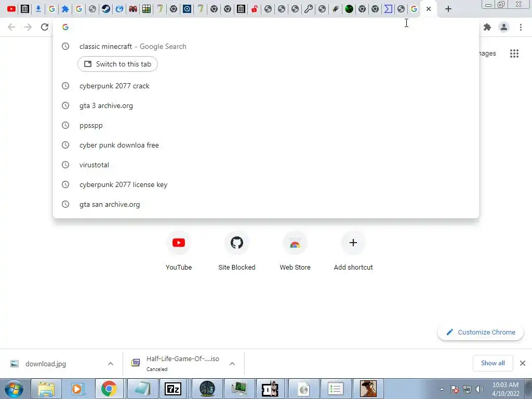Click the browser back arrow
Viewport: 532px width, 399px height.
[11, 27]
